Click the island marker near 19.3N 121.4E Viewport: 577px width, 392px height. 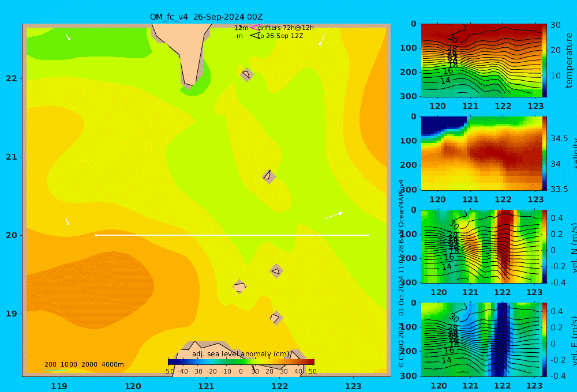pos(239,287)
